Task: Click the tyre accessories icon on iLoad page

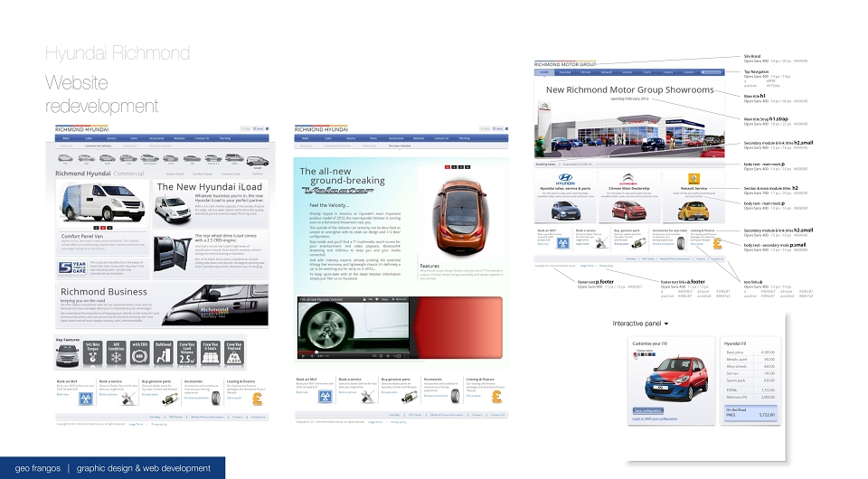Action: 215,399
